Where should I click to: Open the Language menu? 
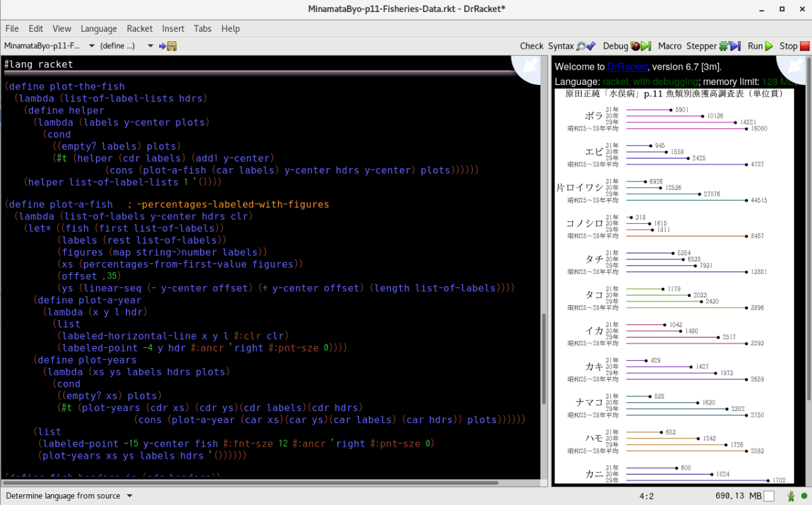pyautogui.click(x=99, y=29)
